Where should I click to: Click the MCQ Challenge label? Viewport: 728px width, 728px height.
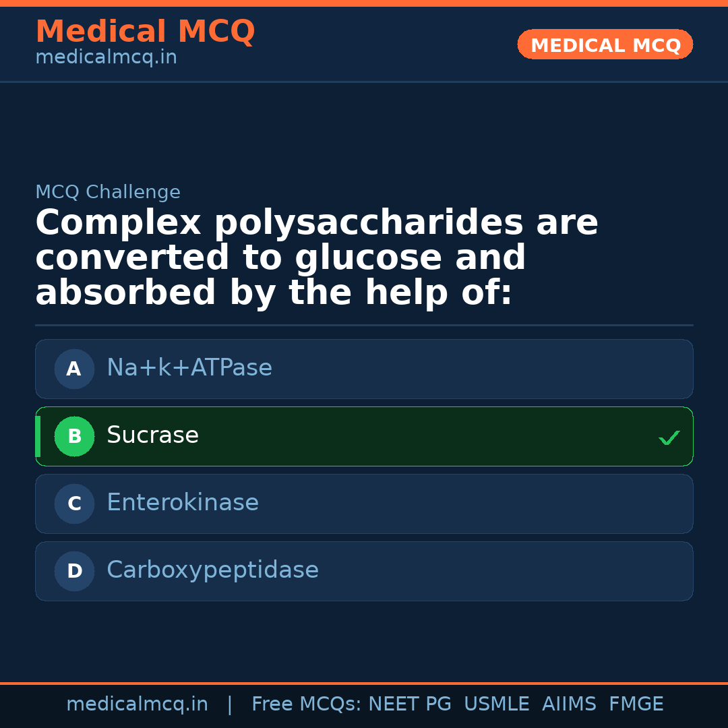(x=108, y=192)
